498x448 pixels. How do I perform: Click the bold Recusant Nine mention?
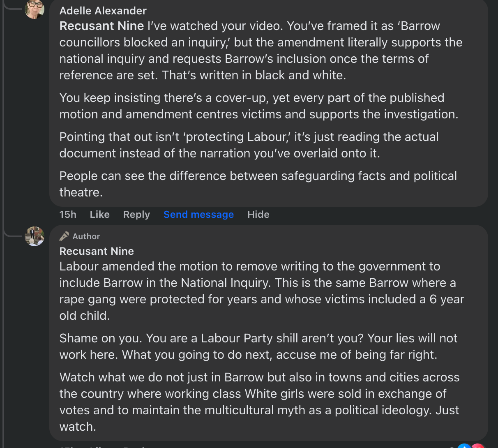(101, 26)
